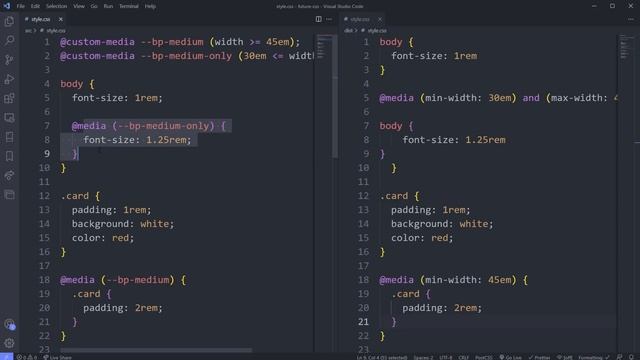Click line number 21 in the right editor

(x=363, y=322)
